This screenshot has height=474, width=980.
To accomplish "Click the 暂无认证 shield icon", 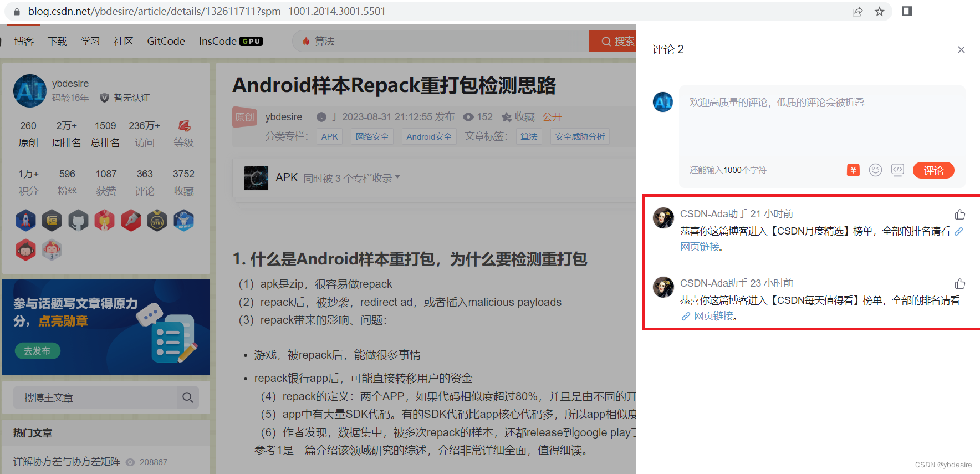I will [104, 98].
